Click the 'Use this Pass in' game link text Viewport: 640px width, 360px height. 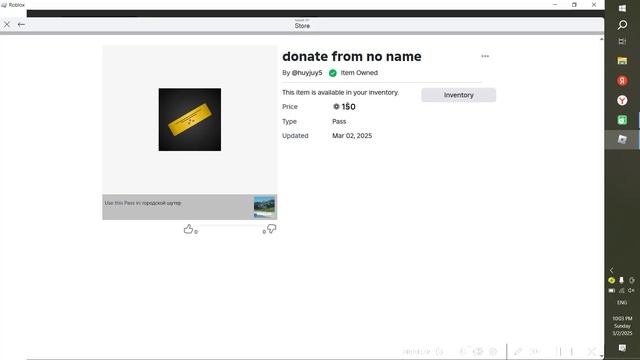point(143,203)
